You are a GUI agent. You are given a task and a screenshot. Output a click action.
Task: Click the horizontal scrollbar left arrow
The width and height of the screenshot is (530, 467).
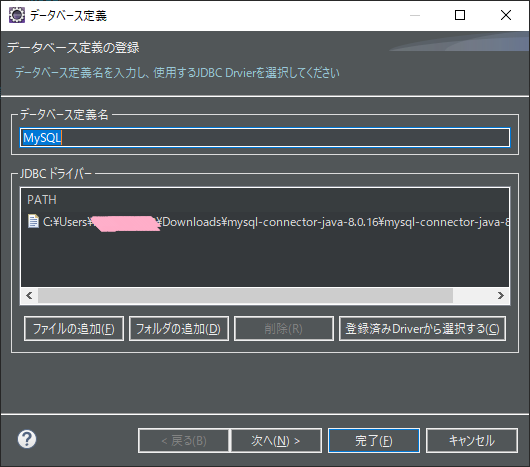tap(29, 296)
